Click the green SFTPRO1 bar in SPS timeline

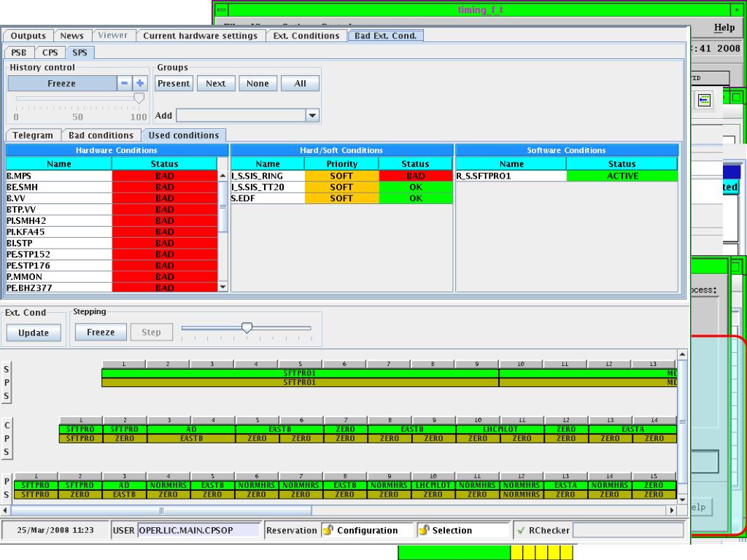point(300,373)
